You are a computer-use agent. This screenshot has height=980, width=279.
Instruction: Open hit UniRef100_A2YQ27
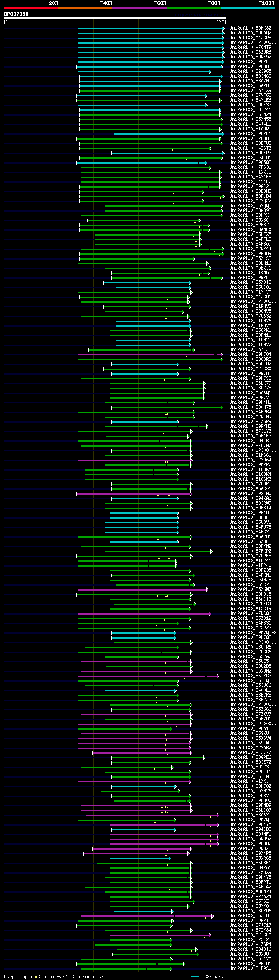pyautogui.click(x=250, y=201)
